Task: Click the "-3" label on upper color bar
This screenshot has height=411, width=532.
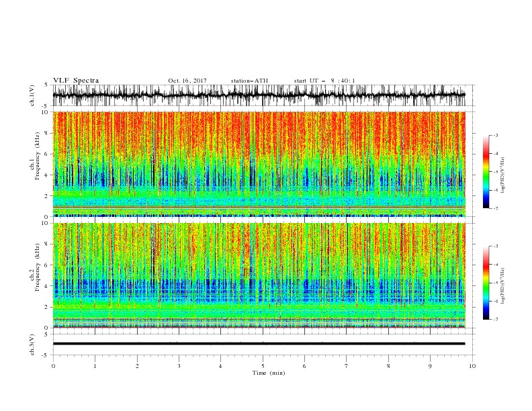Action: pos(496,135)
